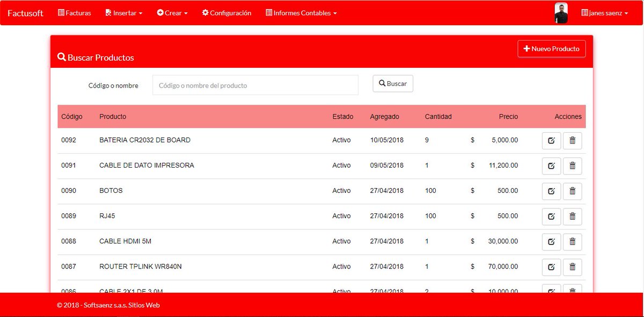Image resolution: width=644 pixels, height=317 pixels.
Task: Edit the RJ45 product row
Action: tap(551, 217)
